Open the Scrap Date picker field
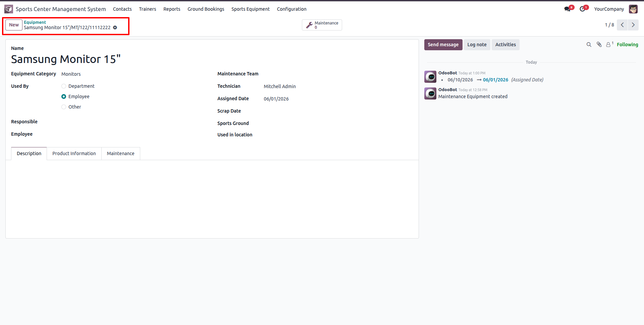644x325 pixels. click(338, 111)
